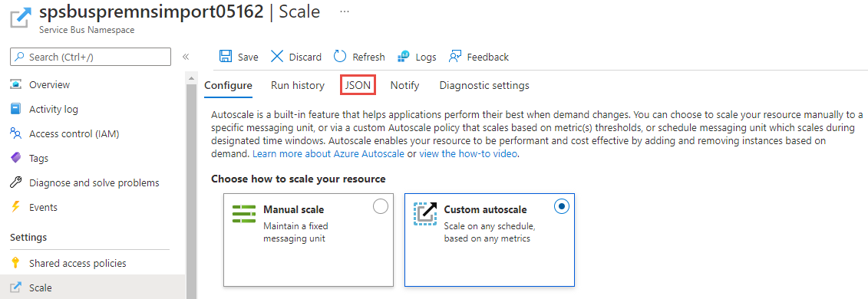Click the Refresh button label
The image size is (868, 299).
click(x=368, y=57)
